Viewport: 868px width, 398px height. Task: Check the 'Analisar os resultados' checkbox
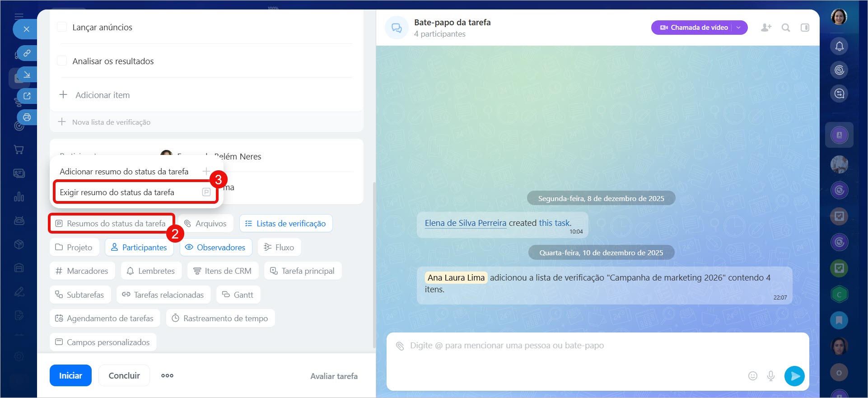[x=62, y=61]
